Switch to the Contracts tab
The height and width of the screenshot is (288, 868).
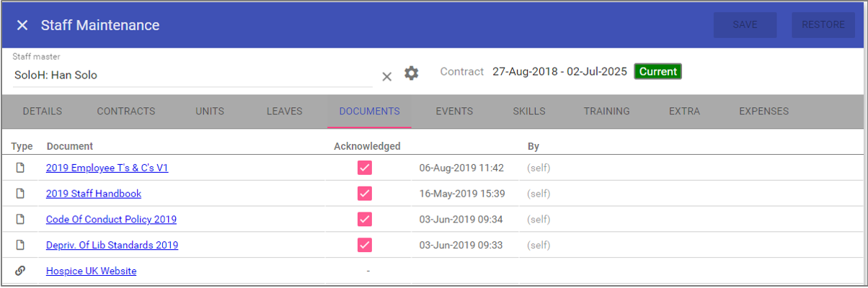tap(126, 112)
